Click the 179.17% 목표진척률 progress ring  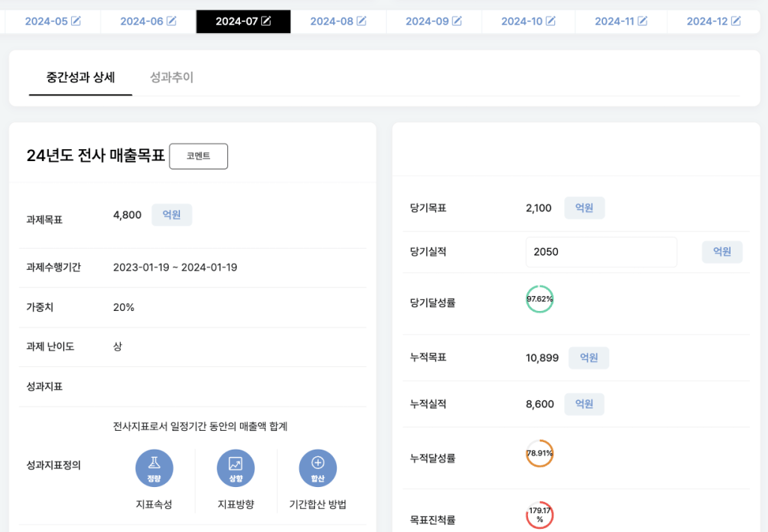(x=540, y=515)
